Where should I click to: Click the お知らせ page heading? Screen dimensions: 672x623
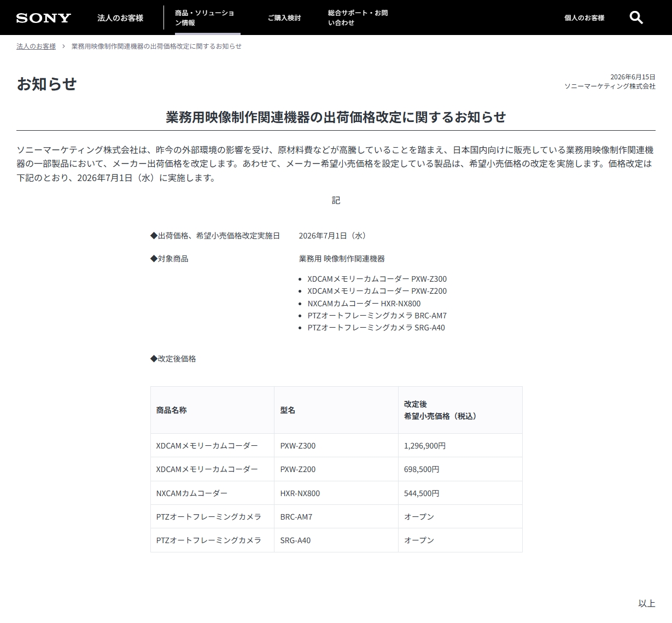pyautogui.click(x=46, y=84)
